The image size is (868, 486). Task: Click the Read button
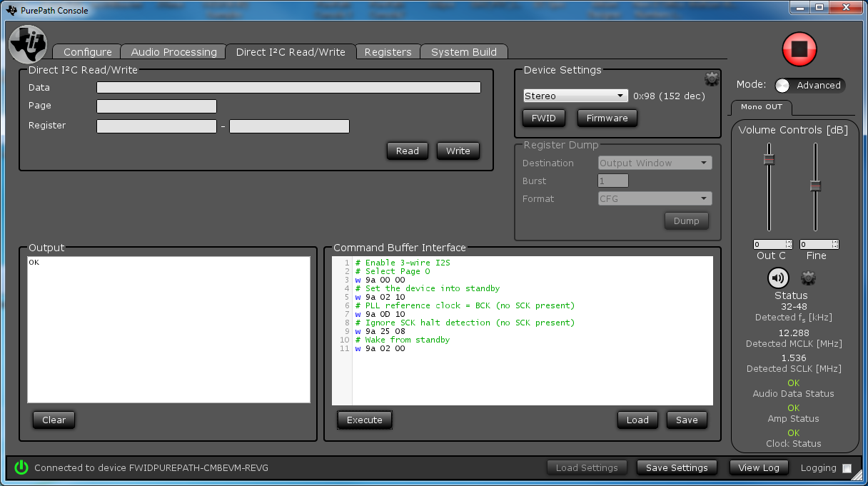pyautogui.click(x=407, y=151)
